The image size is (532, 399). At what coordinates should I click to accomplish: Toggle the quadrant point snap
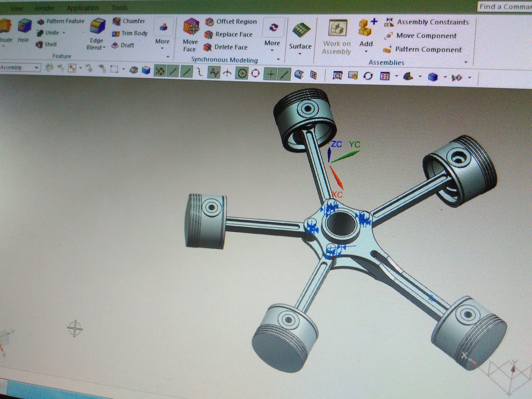(256, 73)
